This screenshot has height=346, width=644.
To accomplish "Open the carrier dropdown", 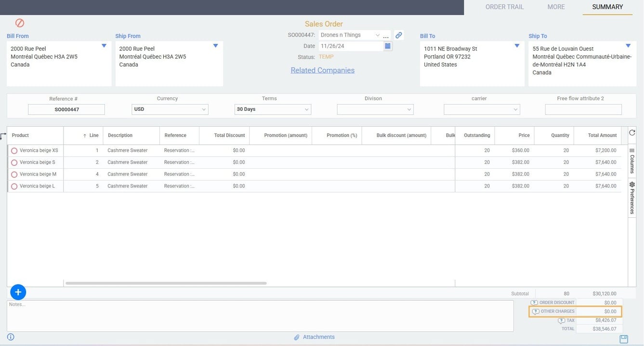I will [x=482, y=109].
